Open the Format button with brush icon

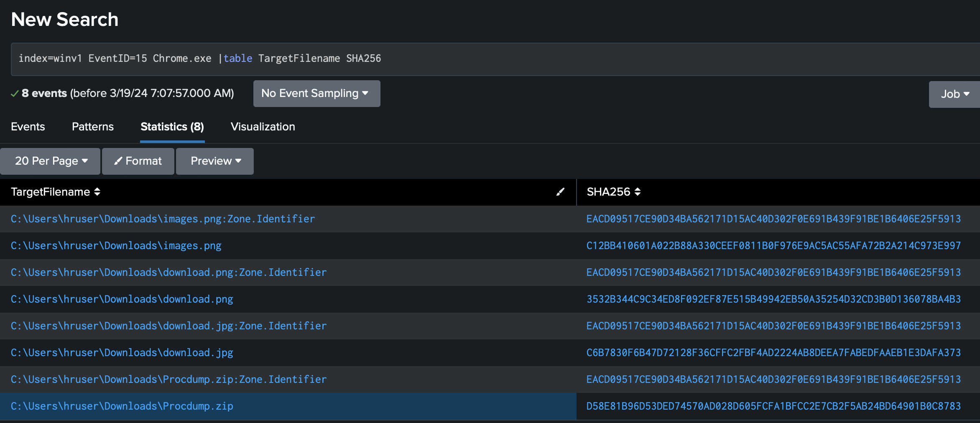138,161
